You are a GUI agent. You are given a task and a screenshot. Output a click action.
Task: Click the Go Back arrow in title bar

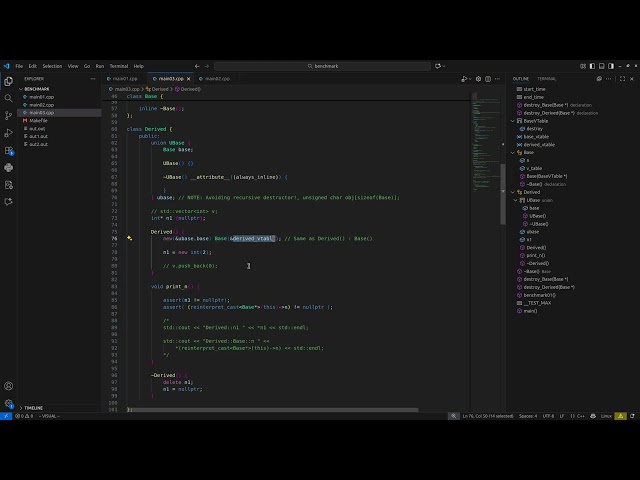point(197,66)
